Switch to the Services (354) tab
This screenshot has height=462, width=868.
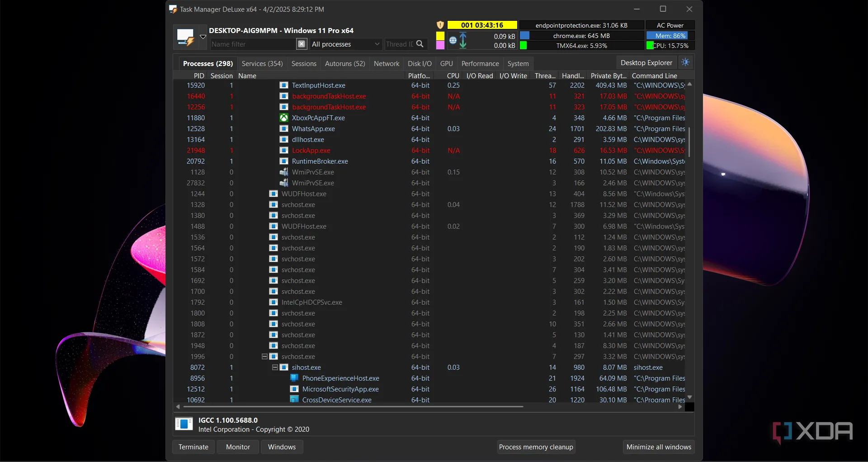(262, 64)
